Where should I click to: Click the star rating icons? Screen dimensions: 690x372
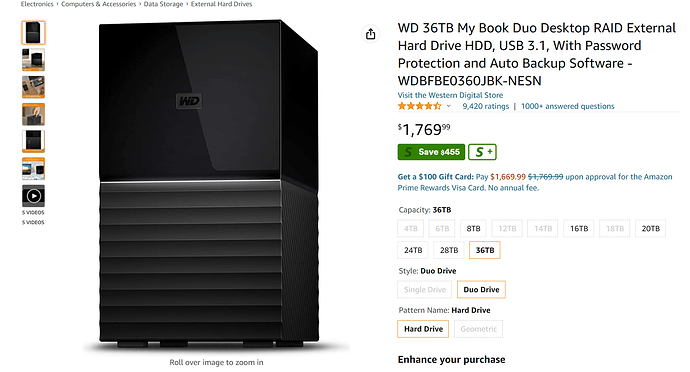419,106
